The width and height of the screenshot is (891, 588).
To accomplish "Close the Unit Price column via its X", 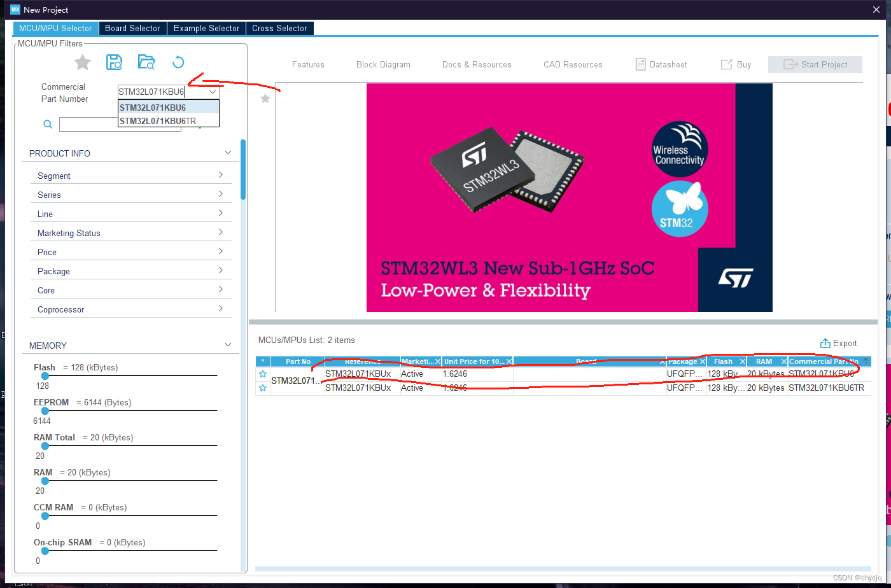I will 509,361.
